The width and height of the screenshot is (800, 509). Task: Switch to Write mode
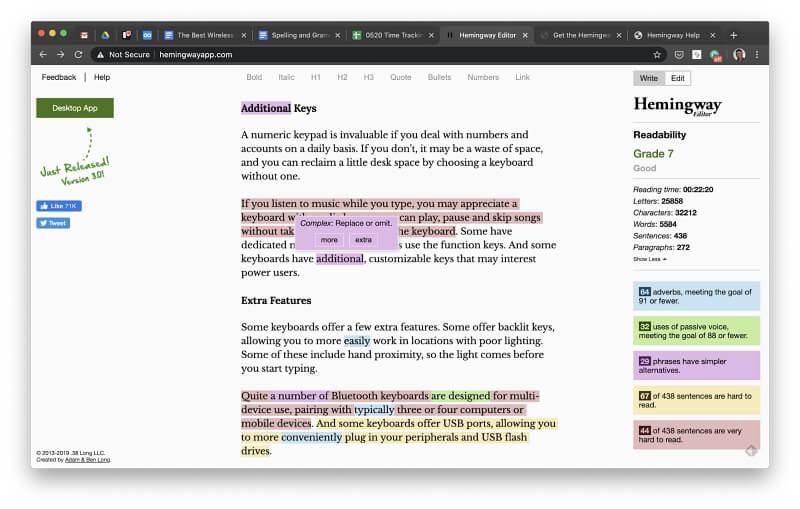649,78
